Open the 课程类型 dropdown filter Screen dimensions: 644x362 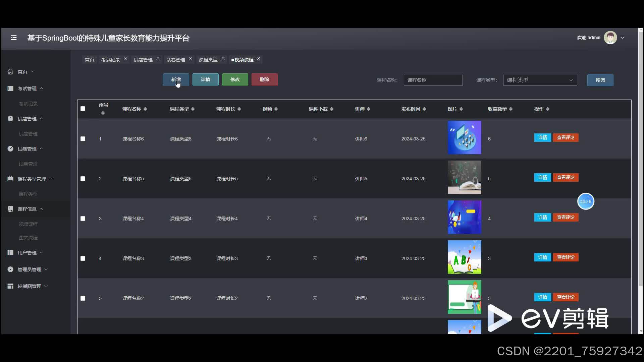pyautogui.click(x=540, y=80)
